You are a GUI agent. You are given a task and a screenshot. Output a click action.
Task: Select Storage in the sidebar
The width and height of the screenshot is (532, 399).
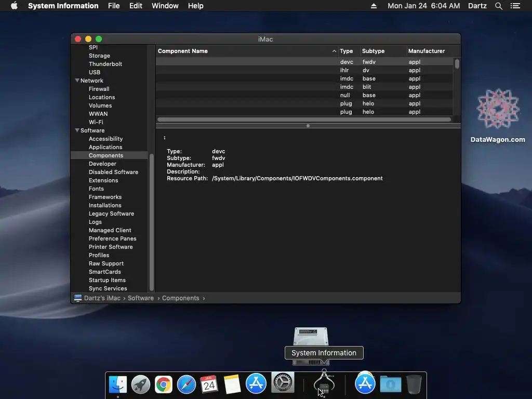99,56
